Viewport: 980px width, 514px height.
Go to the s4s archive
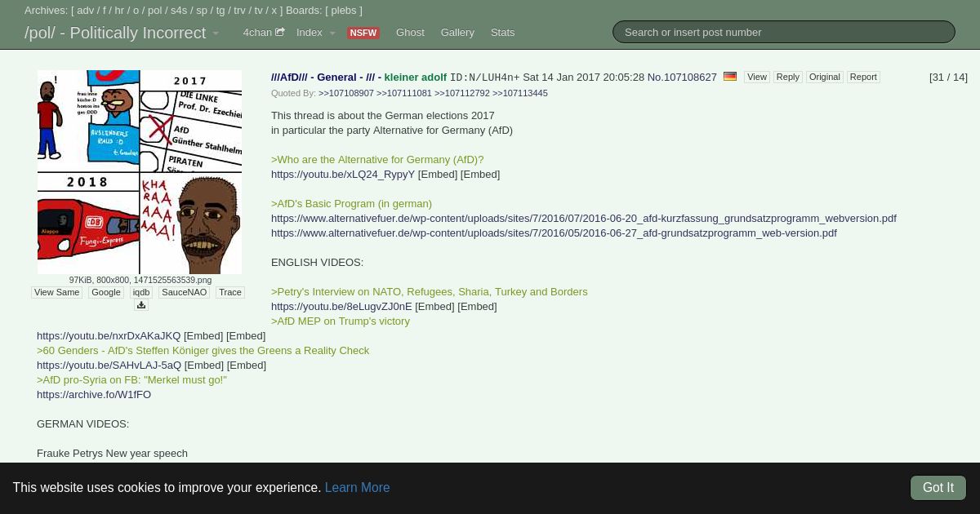[x=179, y=11]
